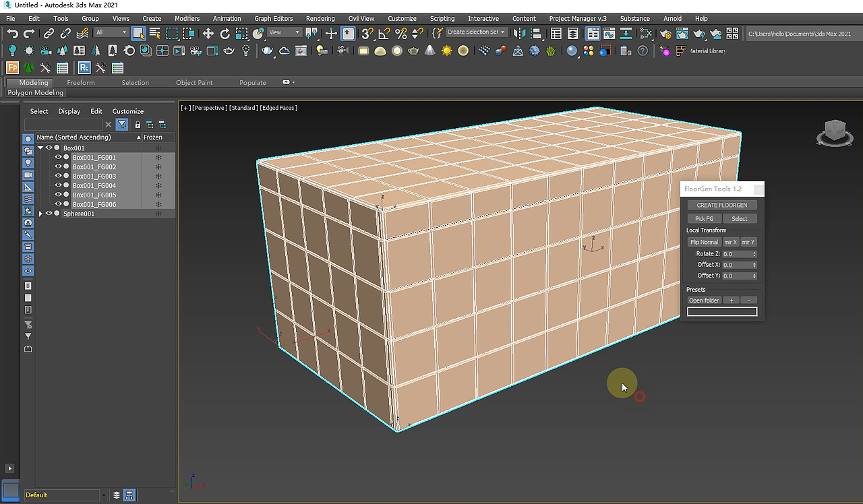863x504 pixels.
Task: Increment the Rotate Z spinner
Action: (754, 252)
